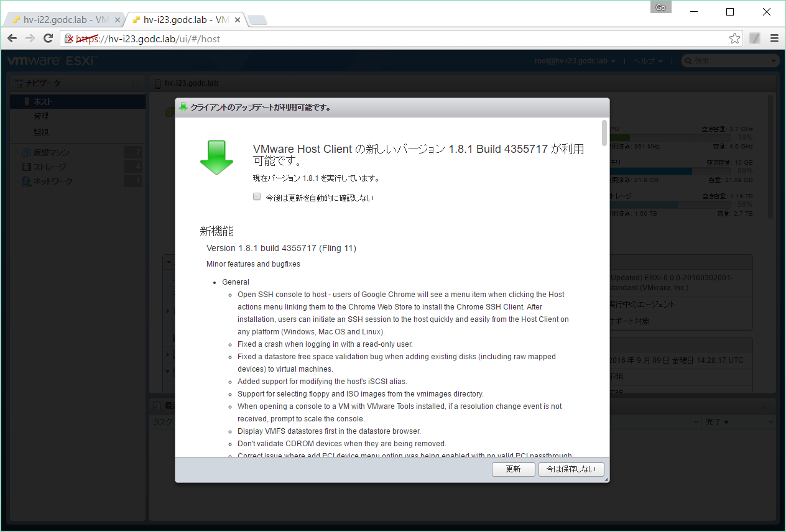Click the dialog resize grip corner
The image size is (786, 532).
(606, 479)
